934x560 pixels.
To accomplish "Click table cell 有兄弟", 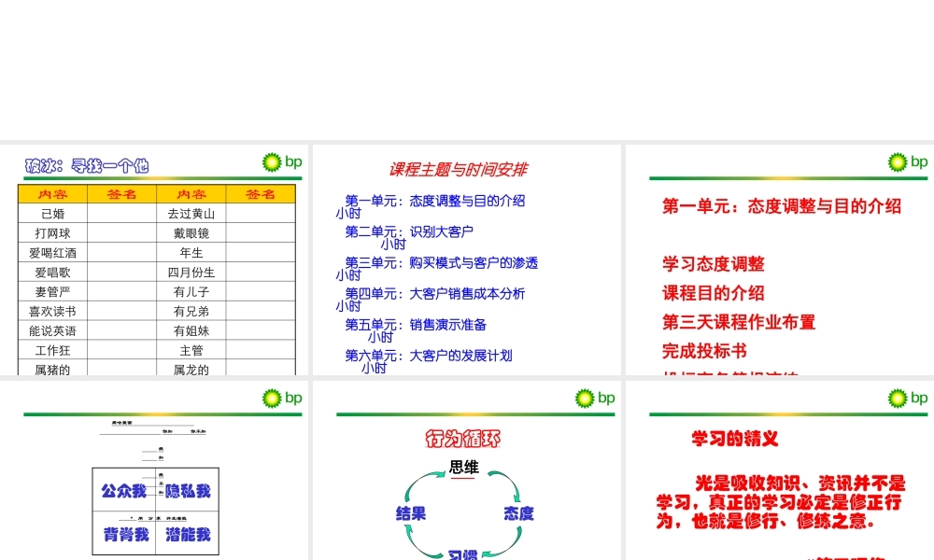I will tap(191, 311).
